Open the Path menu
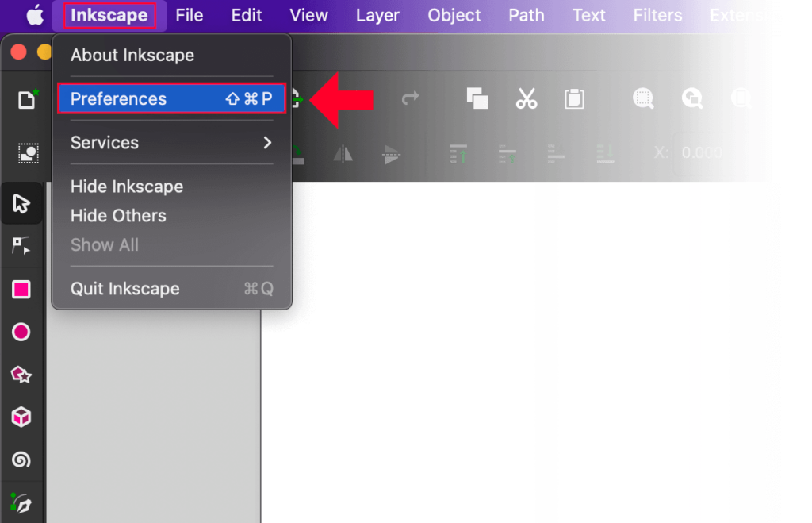The image size is (812, 523). point(526,14)
